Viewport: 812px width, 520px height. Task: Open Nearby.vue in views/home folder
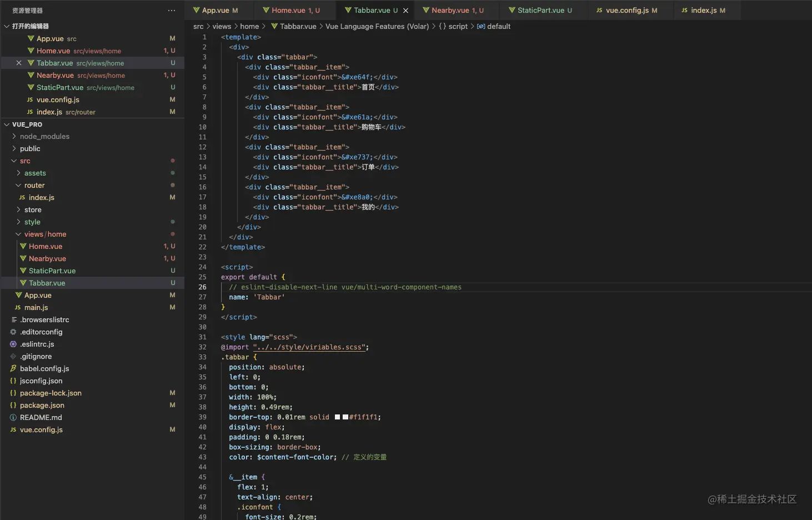pos(92,258)
